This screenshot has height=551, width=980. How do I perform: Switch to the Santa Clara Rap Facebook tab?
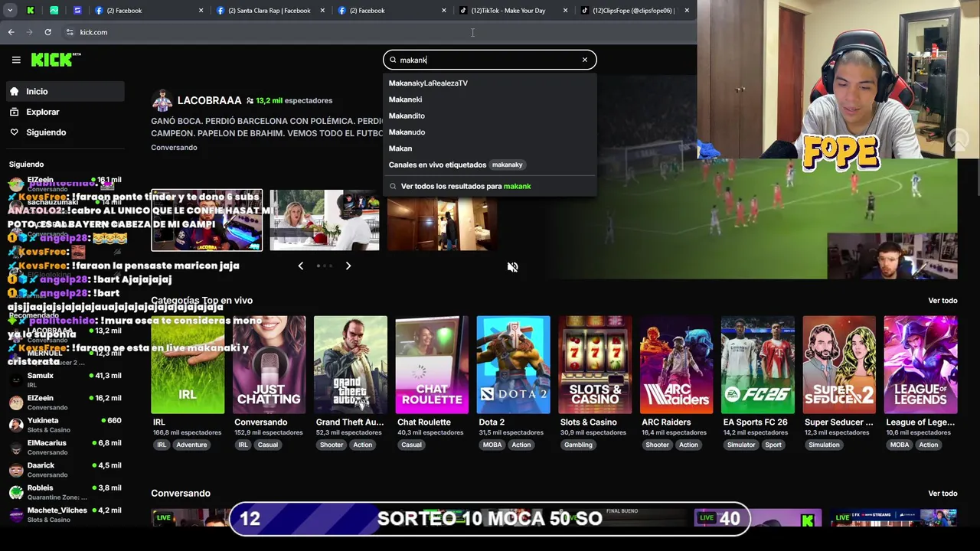click(x=269, y=11)
